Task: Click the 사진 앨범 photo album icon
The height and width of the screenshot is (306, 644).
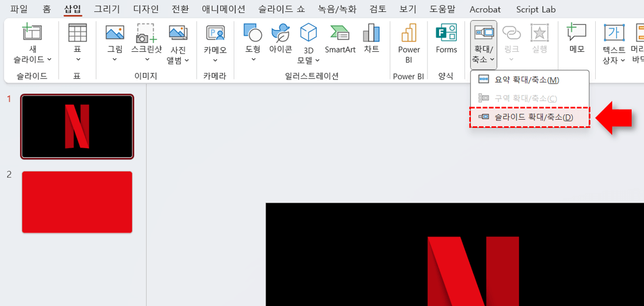Action: tap(178, 33)
